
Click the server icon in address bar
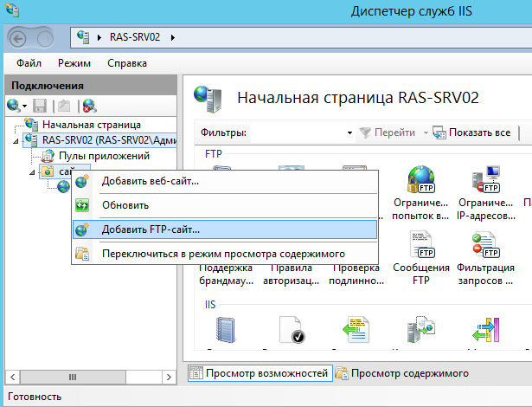[83, 36]
